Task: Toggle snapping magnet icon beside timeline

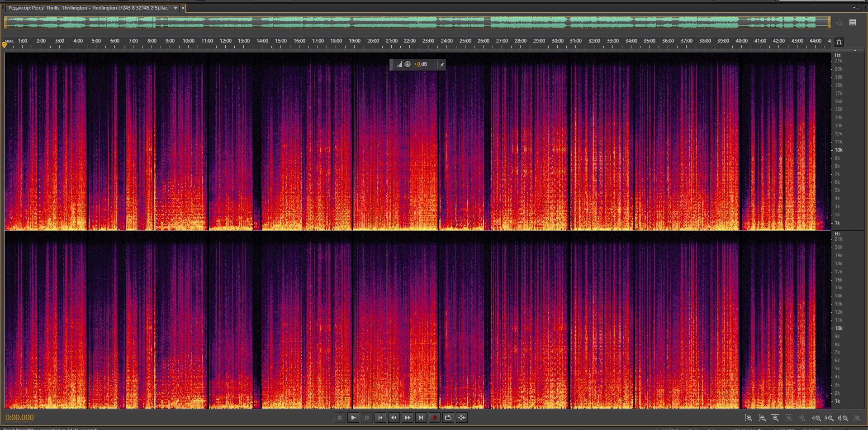Action: [x=839, y=42]
